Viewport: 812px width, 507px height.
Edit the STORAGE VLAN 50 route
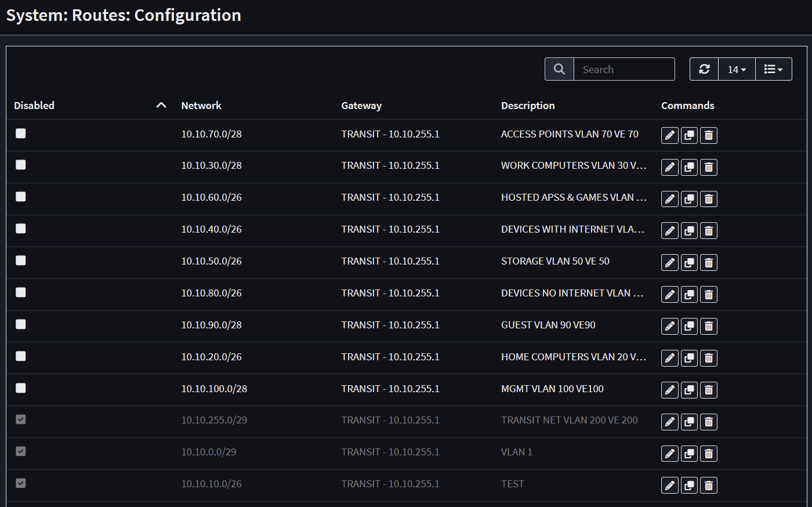669,263
